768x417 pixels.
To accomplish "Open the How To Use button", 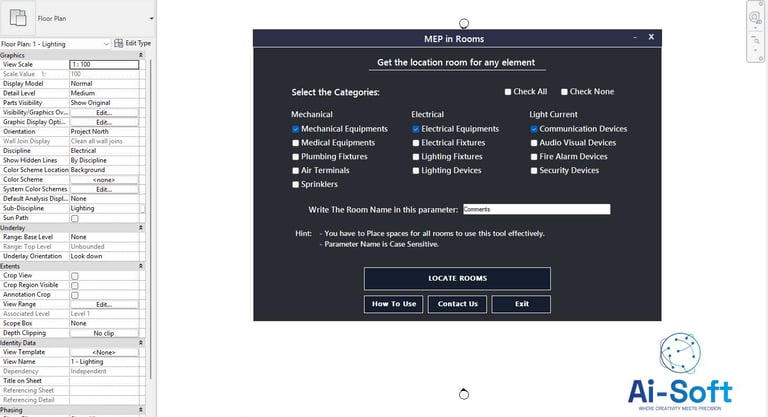I will tap(394, 304).
